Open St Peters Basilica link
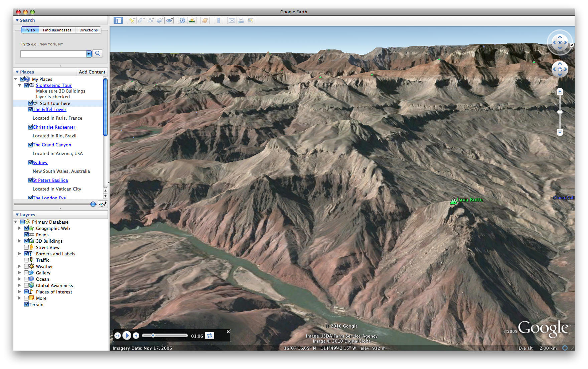Viewport: 588px width, 369px height. coord(50,180)
